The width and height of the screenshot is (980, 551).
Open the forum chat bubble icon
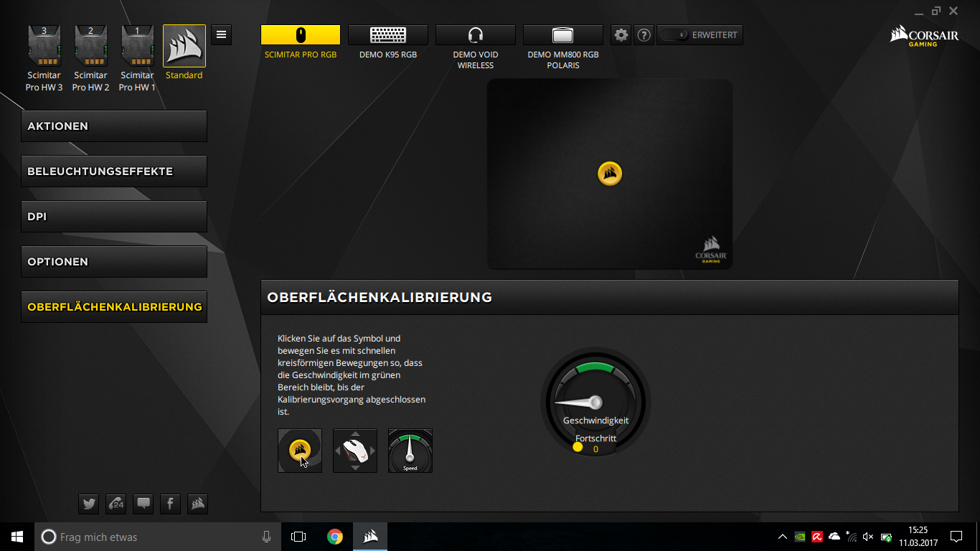point(143,504)
